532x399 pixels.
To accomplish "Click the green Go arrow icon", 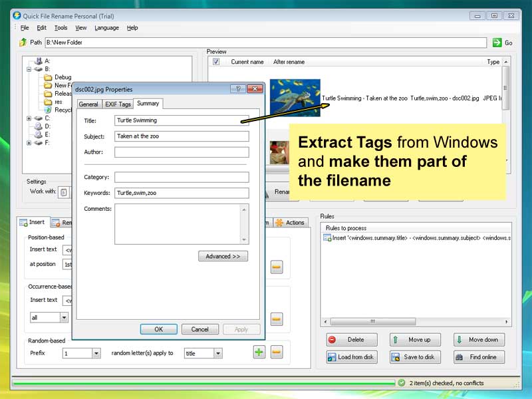I will click(497, 43).
